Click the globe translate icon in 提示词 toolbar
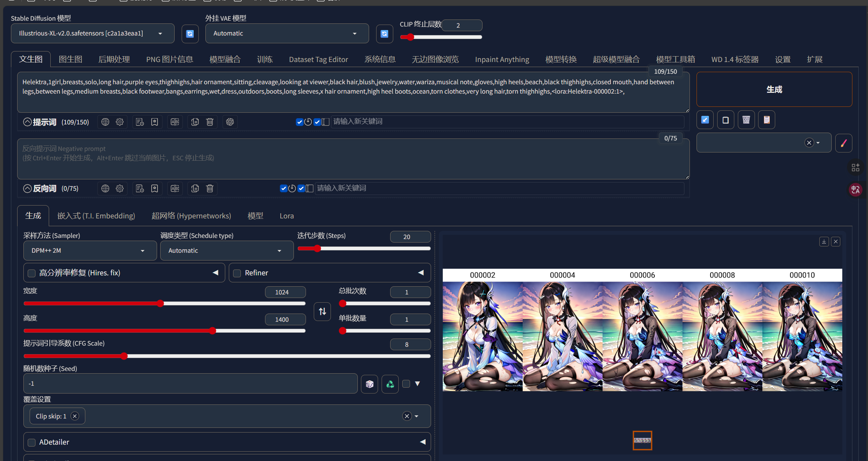The height and width of the screenshot is (461, 868). [105, 122]
